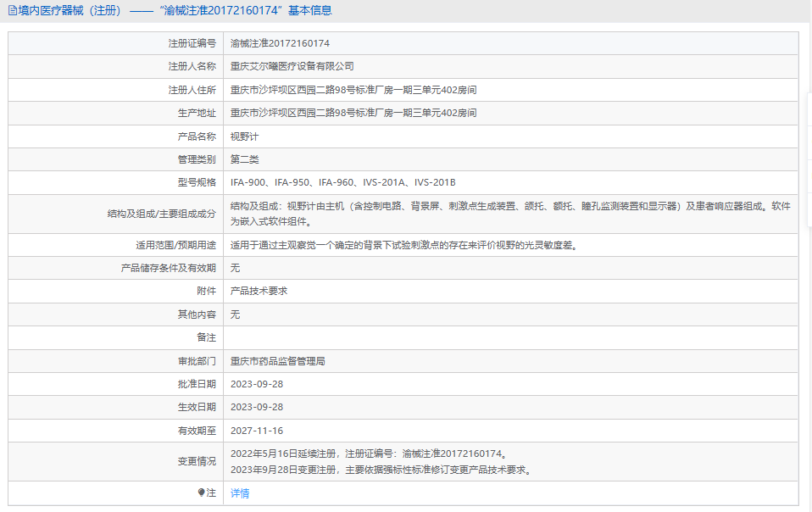
Task: Select registration number 渝械注准20172160174 value cell
Action: [x=280, y=43]
